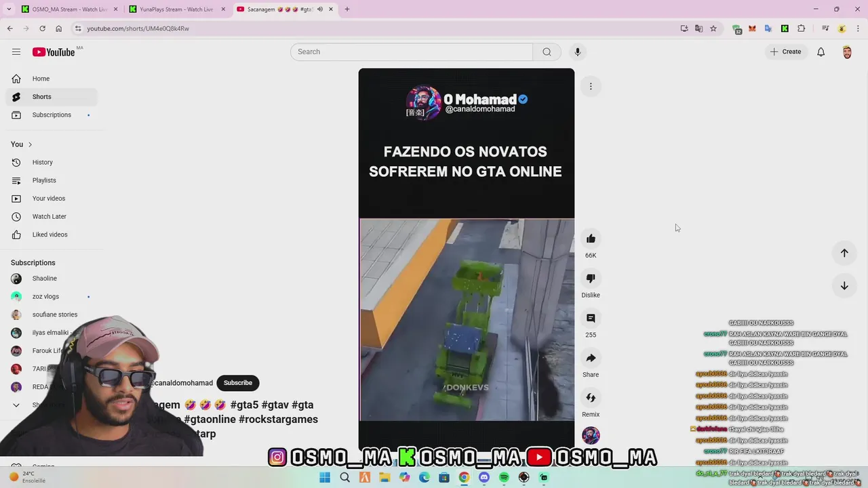Viewport: 868px width, 488px height.
Task: Subscribe to canaldomohamad
Action: coord(238,383)
